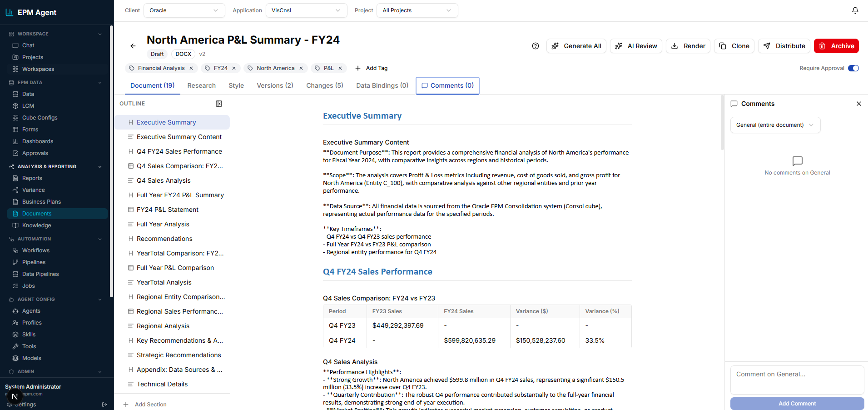This screenshot has height=410, width=868.
Task: Expand the Project dropdown All Projects
Action: click(x=417, y=10)
